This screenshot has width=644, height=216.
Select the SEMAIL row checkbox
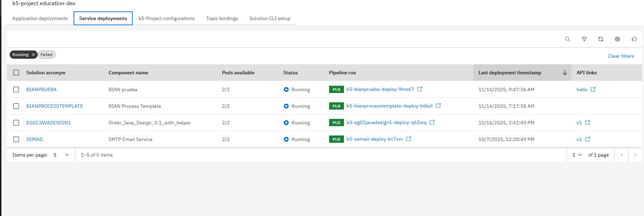click(16, 139)
